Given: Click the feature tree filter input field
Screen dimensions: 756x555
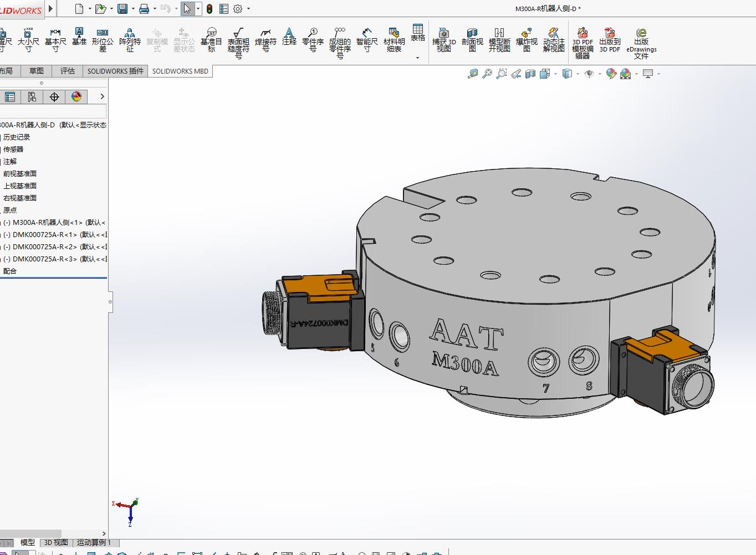Looking at the screenshot, I should click(x=53, y=112).
